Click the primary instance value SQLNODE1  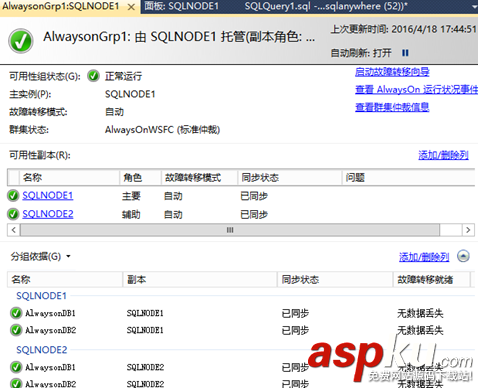click(x=130, y=94)
